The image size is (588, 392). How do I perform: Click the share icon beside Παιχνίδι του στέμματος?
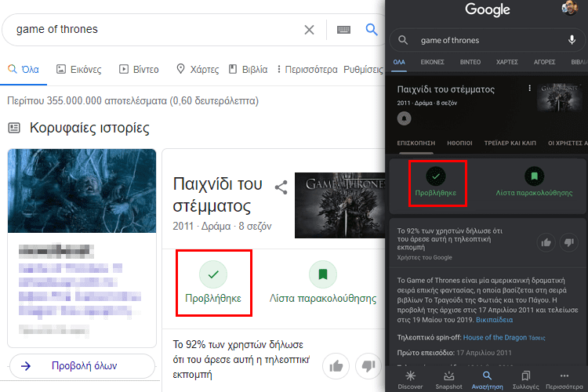pyautogui.click(x=281, y=187)
